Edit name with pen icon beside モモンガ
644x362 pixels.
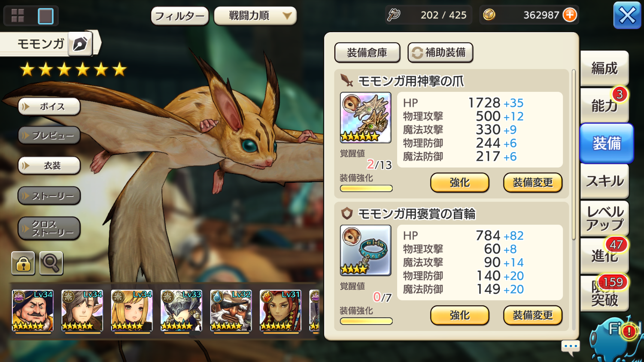(x=80, y=43)
